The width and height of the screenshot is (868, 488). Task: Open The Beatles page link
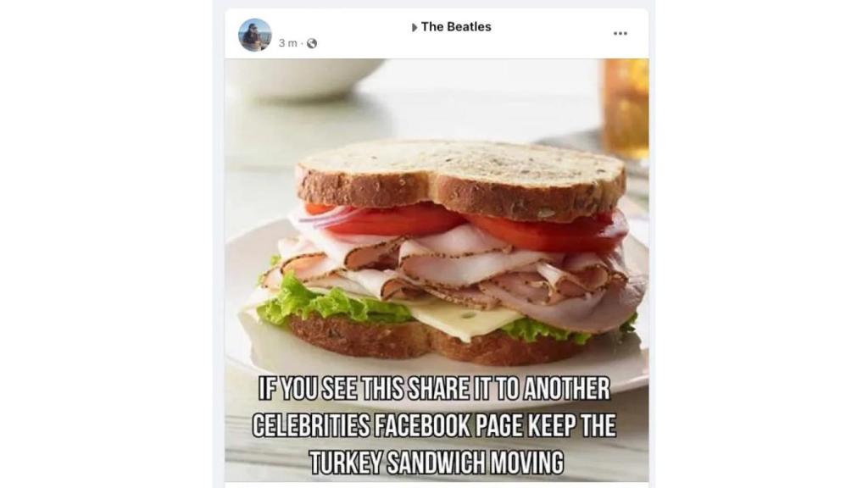[456, 26]
